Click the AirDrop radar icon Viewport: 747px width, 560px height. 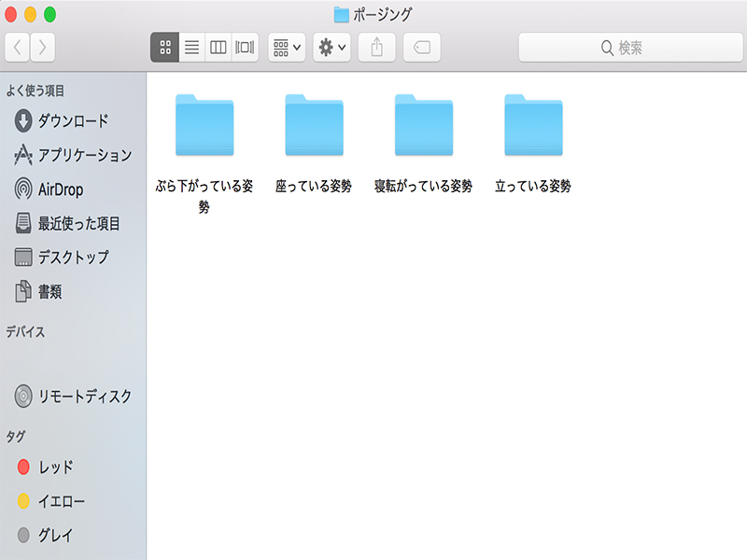[23, 189]
